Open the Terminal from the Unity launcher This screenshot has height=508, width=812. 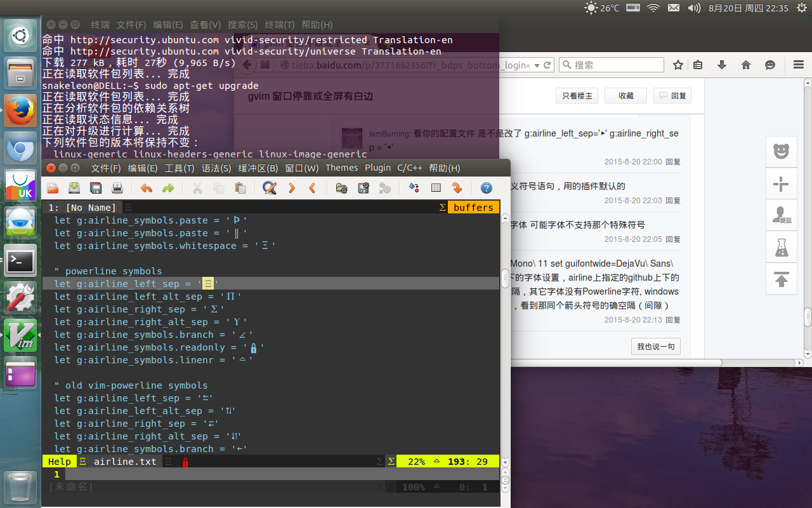pyautogui.click(x=21, y=260)
